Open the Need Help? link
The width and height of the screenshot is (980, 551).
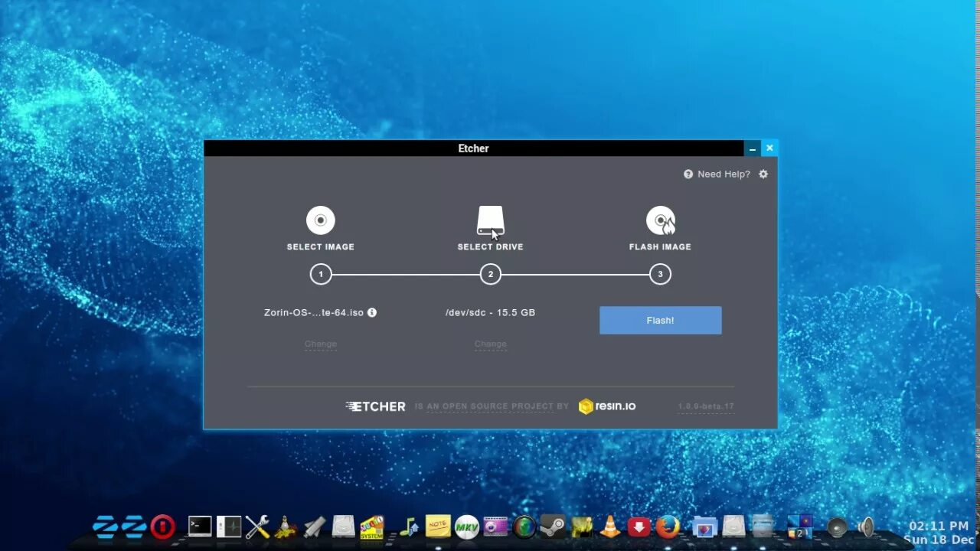coord(724,174)
